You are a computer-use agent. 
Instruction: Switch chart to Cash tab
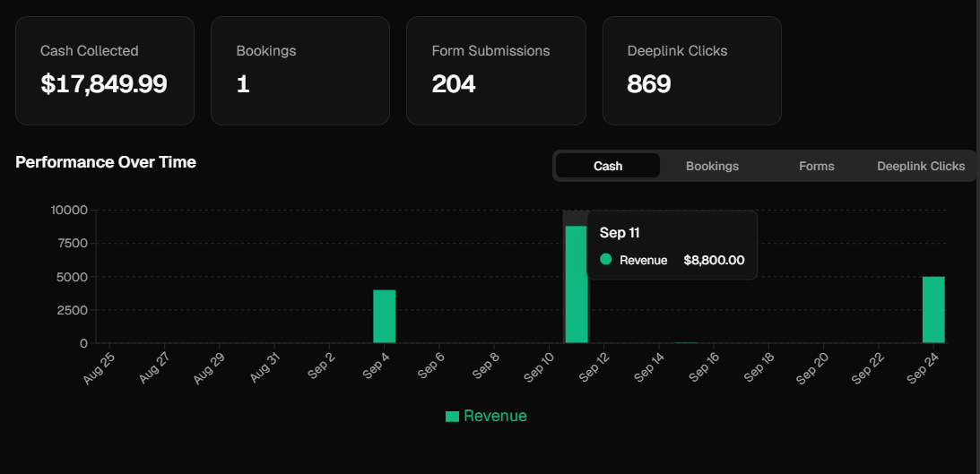(608, 166)
